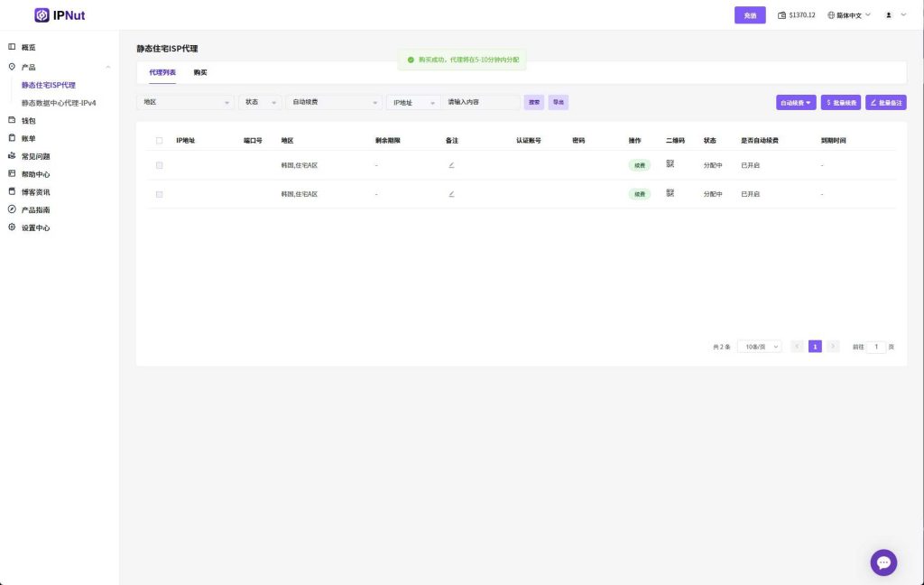Check the first proxy row checkbox
924x585 pixels.
(x=160, y=165)
